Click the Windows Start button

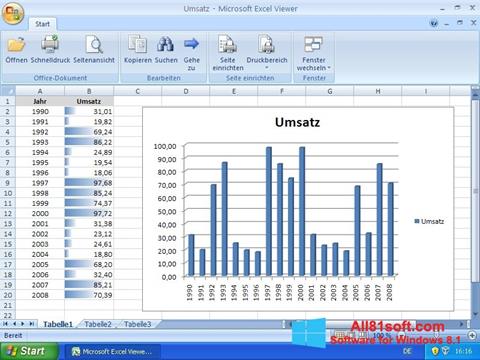point(29,351)
